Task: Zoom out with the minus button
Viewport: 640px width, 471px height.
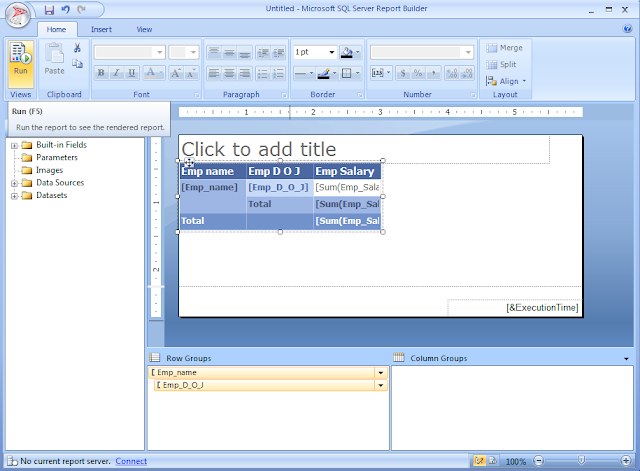Action: point(539,461)
